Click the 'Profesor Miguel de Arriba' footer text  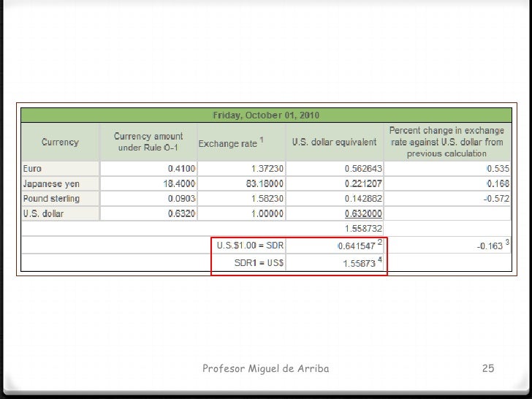pos(266,368)
